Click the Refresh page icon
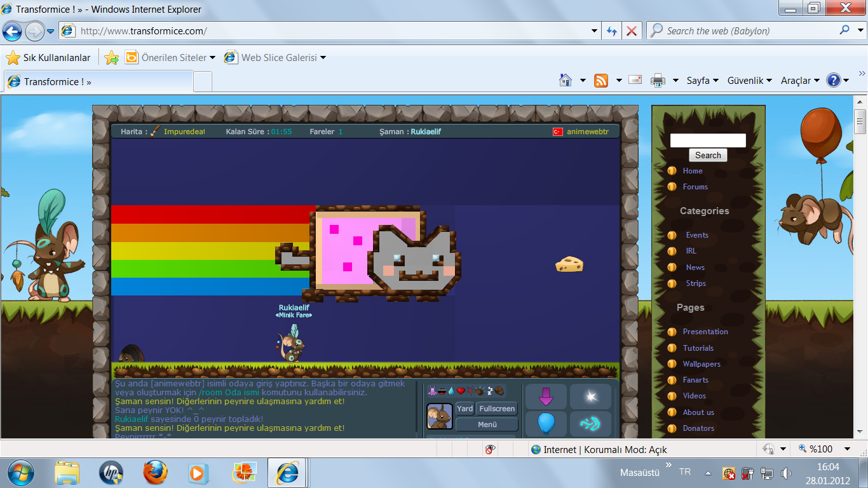The width and height of the screenshot is (868, 488). pyautogui.click(x=612, y=30)
